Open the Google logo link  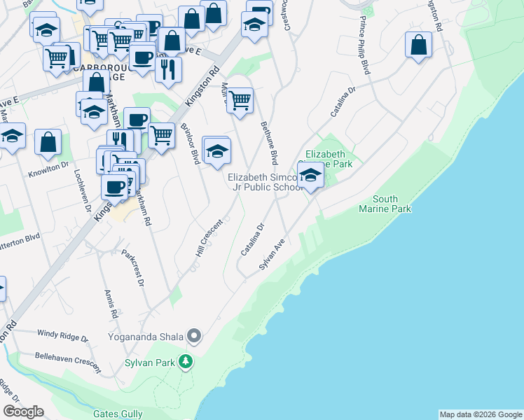23,412
